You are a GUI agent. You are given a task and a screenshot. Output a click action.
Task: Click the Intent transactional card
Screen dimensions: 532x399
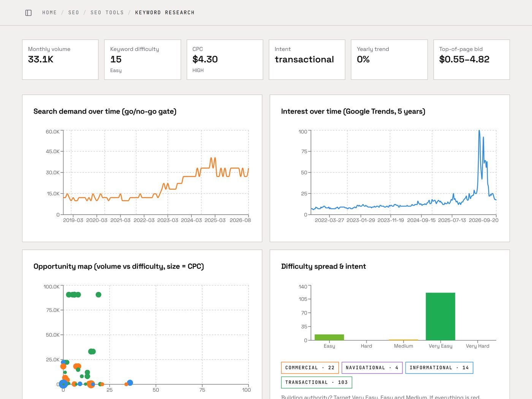coord(307,60)
